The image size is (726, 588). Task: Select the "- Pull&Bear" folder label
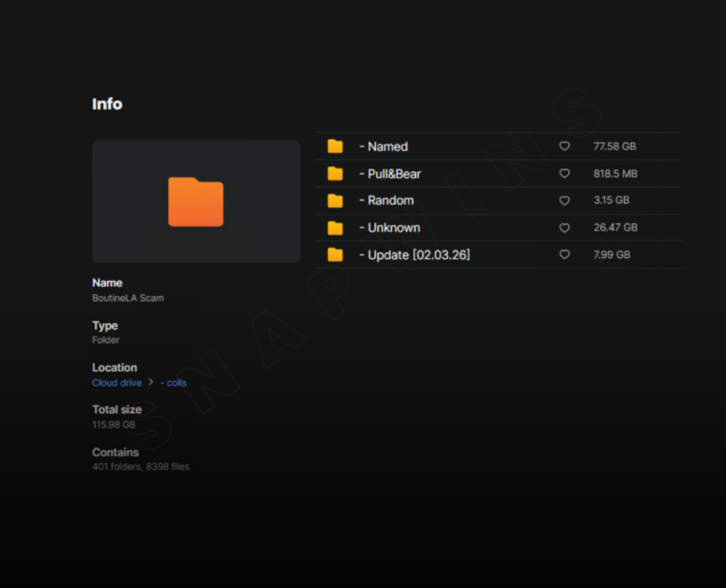[390, 174]
